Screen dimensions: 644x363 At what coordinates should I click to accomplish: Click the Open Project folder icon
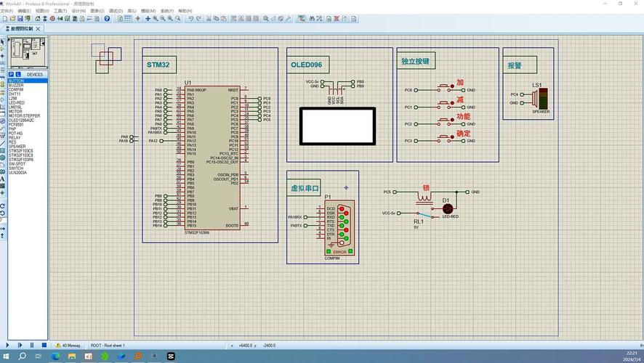click(x=12, y=18)
